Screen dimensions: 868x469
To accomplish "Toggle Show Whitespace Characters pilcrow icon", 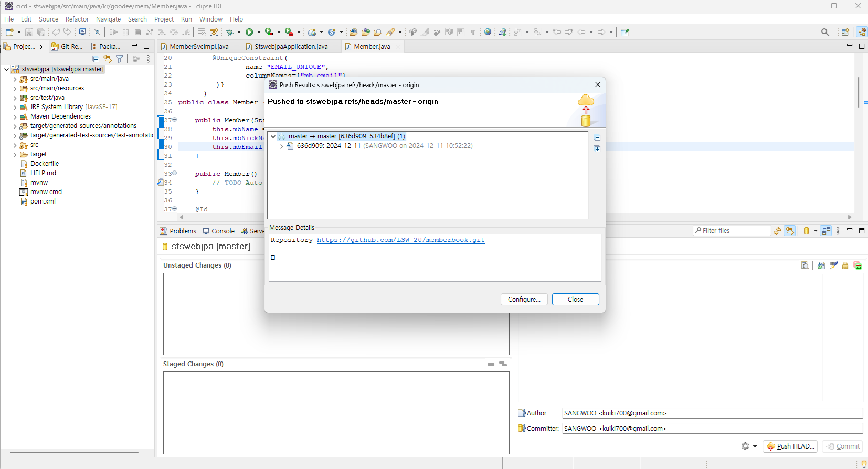I will click(x=473, y=32).
